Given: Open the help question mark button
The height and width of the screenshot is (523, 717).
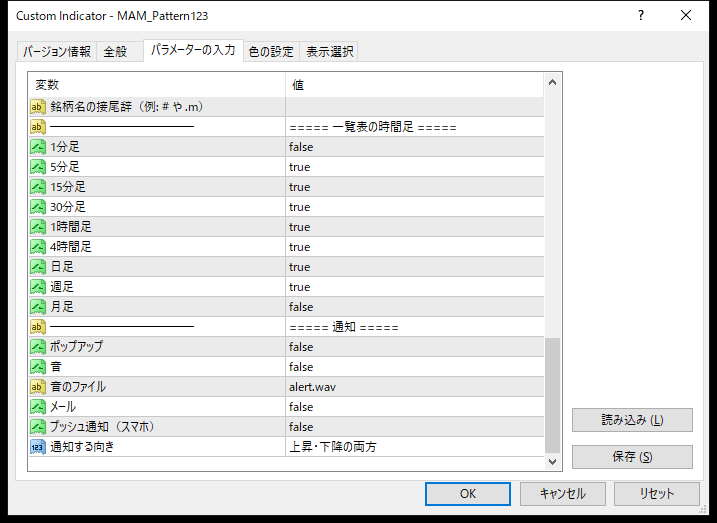Looking at the screenshot, I should pos(641,16).
